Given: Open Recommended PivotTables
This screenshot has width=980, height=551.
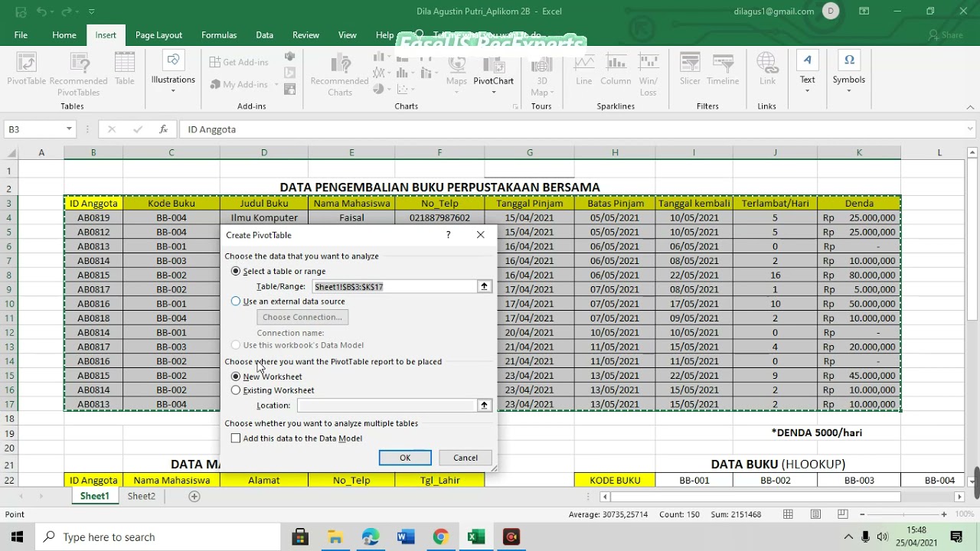Looking at the screenshot, I should click(78, 74).
